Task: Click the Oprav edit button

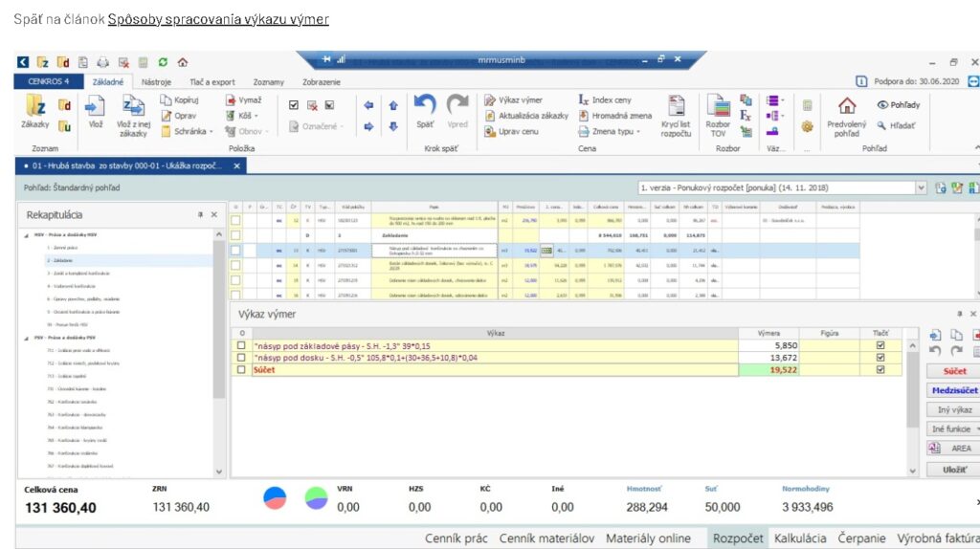Action: pyautogui.click(x=179, y=116)
